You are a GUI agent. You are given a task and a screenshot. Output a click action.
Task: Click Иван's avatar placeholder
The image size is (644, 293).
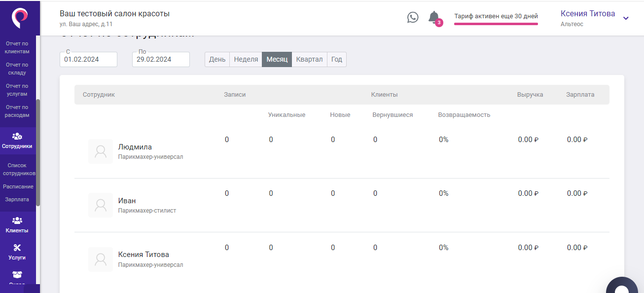[x=101, y=205]
